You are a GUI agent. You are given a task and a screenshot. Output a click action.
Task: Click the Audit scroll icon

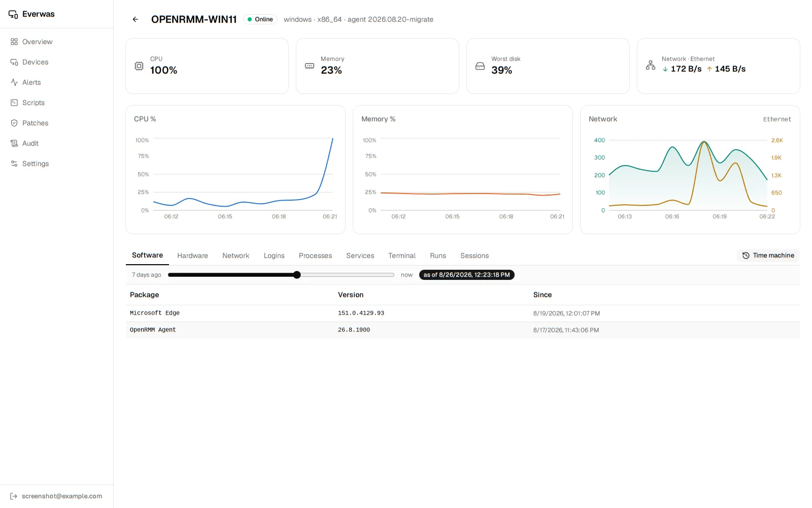click(14, 143)
